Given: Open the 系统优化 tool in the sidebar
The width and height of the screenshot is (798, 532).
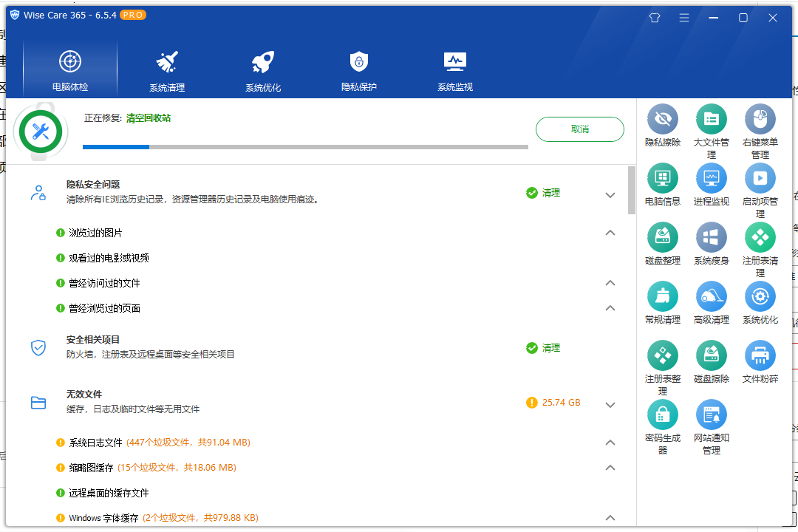Looking at the screenshot, I should click(x=760, y=303).
